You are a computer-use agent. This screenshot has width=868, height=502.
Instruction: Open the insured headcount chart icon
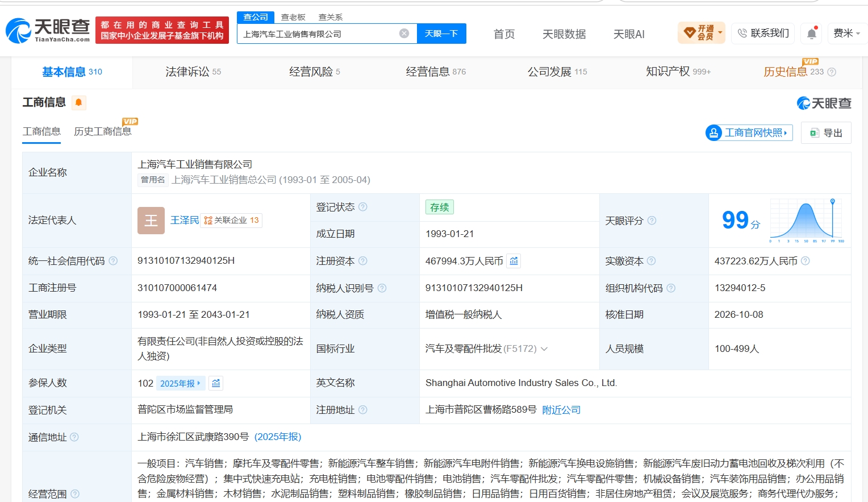tap(216, 383)
